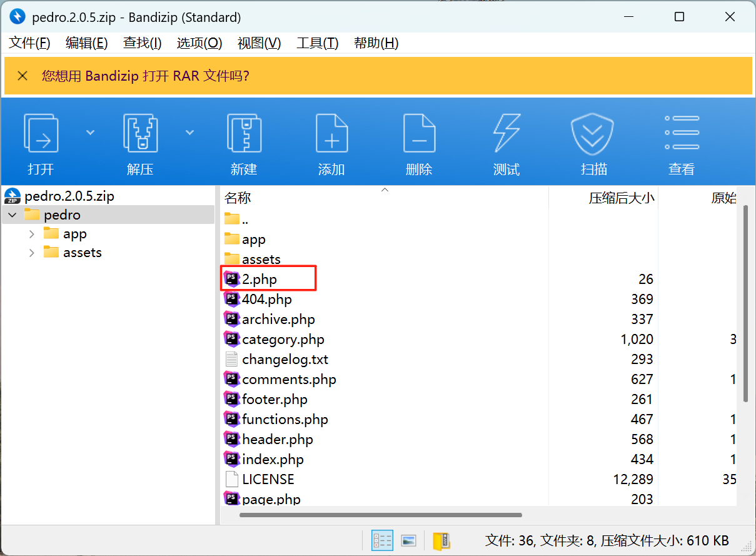This screenshot has width=756, height=556.
Task: Click the Delete (删除) toolbar icon
Action: pyautogui.click(x=419, y=133)
